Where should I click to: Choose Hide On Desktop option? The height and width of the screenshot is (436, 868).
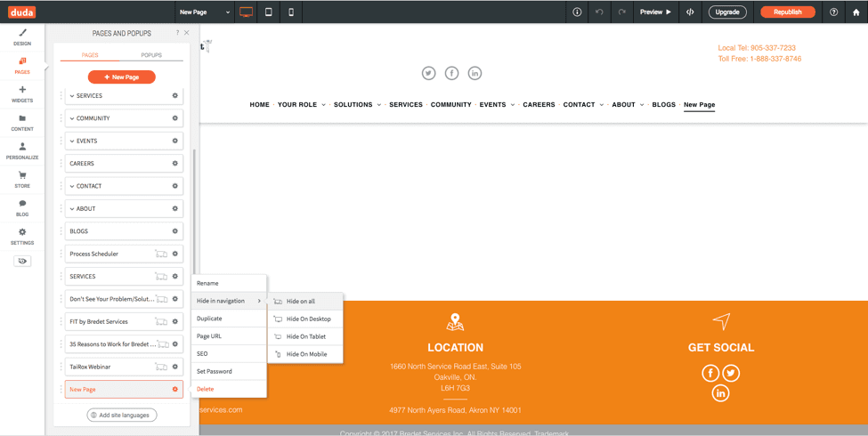308,319
